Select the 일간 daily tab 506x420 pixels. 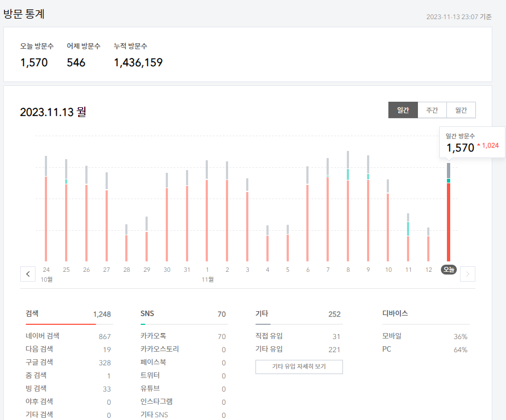pos(403,110)
